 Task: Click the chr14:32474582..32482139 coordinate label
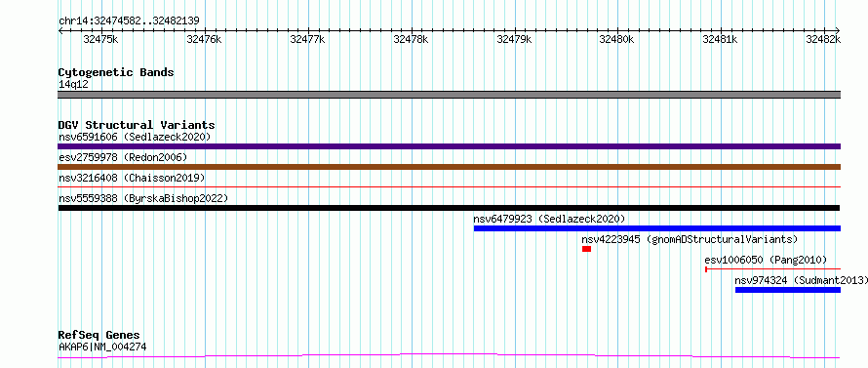click(129, 21)
